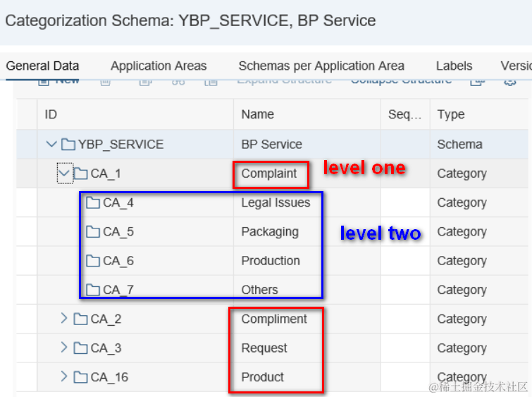Click the CA_2 folder icon
Screen dimensions: 532x397
pyautogui.click(x=81, y=319)
